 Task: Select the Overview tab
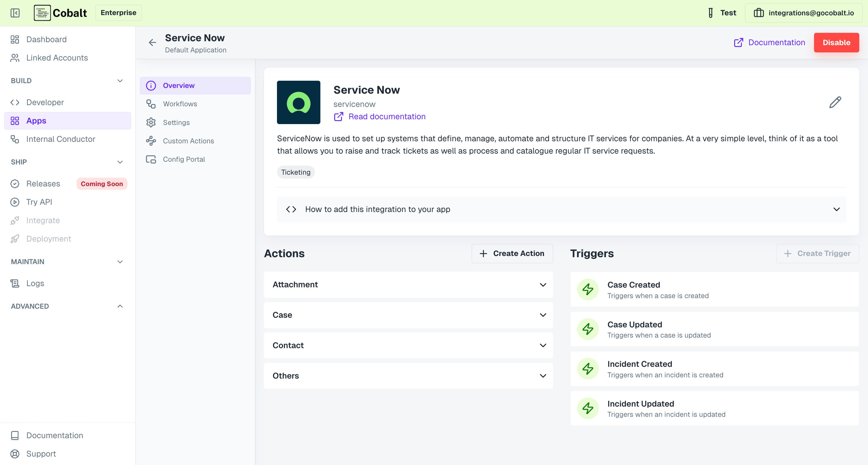[195, 86]
